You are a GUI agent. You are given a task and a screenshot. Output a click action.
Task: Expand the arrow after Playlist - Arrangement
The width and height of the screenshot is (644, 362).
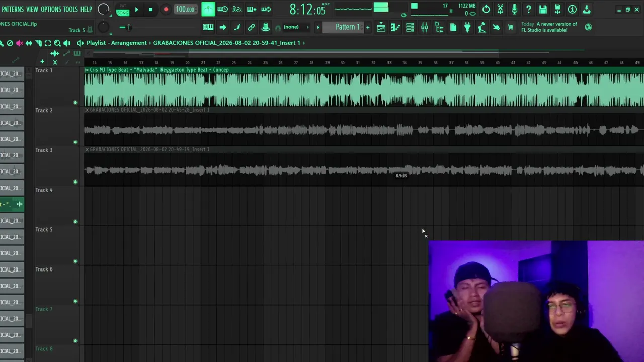coord(150,43)
